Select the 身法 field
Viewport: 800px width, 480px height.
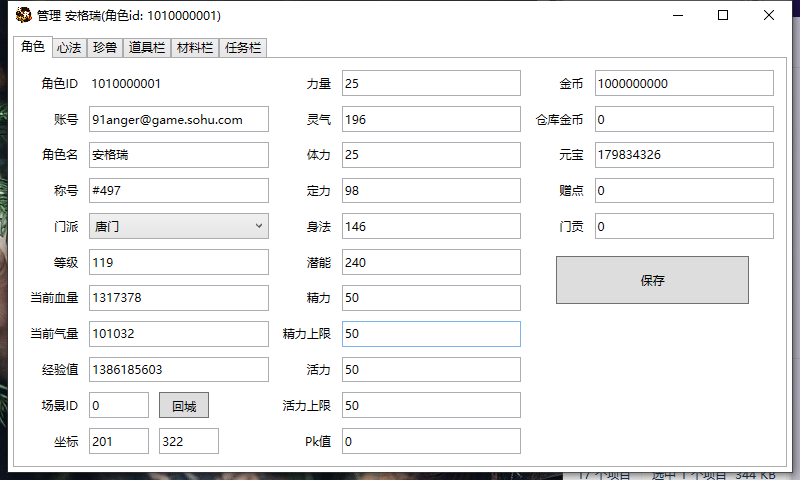click(x=431, y=226)
